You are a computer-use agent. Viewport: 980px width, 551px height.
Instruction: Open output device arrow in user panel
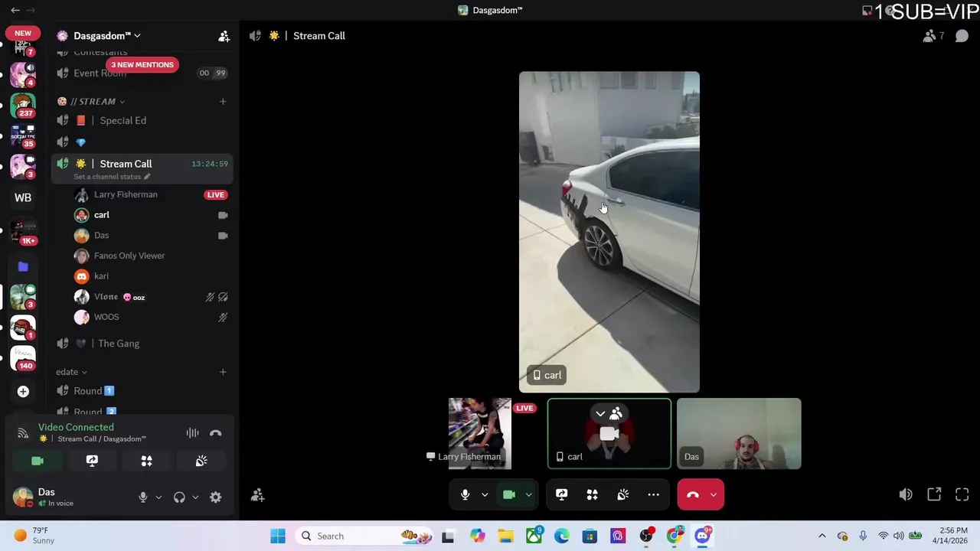tap(195, 497)
